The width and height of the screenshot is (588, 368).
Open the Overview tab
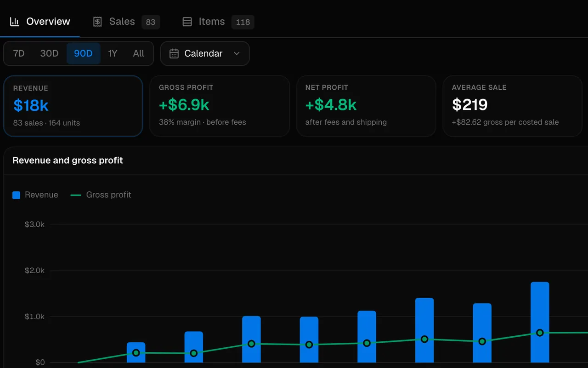coord(40,22)
